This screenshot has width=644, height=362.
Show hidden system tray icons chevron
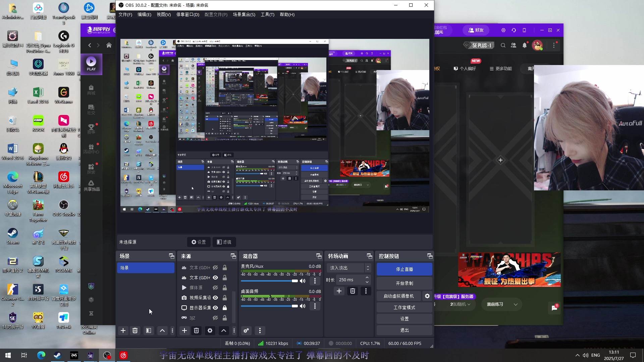point(577,355)
